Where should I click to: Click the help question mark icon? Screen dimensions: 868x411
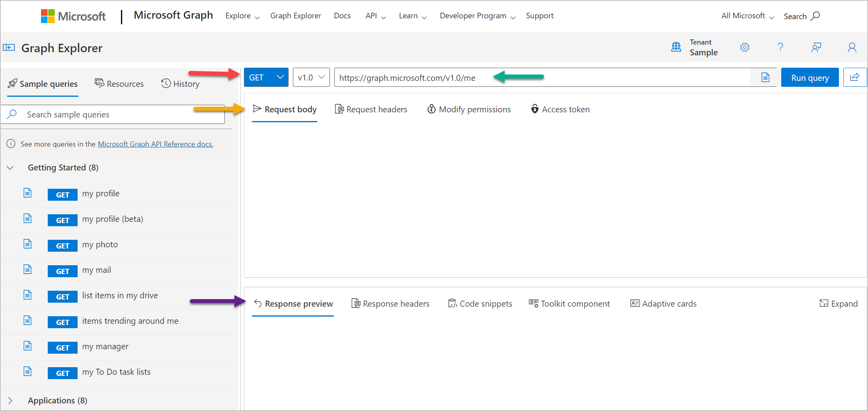point(780,47)
